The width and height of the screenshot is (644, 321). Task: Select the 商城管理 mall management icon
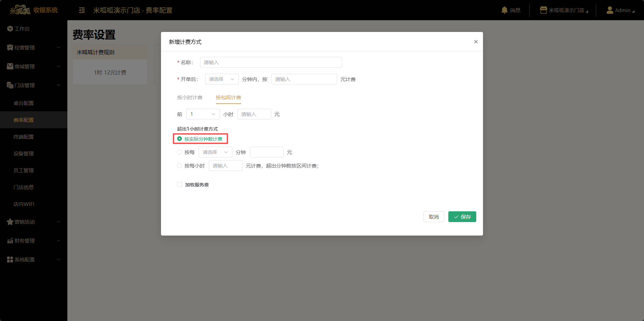tap(10, 66)
